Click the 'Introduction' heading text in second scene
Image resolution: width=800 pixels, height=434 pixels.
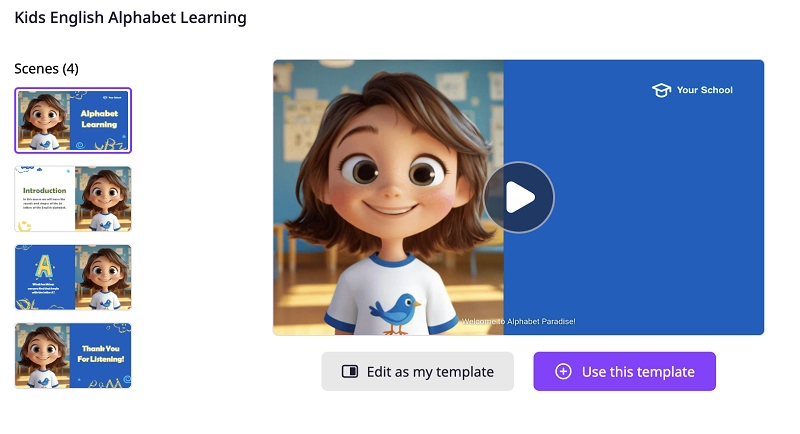coord(45,190)
